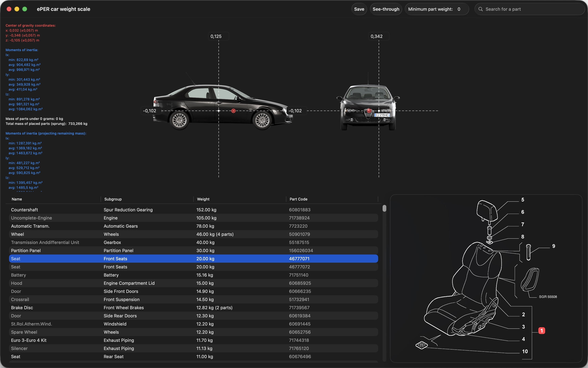
Task: Click red gravity marker on front view car
Action: (369, 111)
